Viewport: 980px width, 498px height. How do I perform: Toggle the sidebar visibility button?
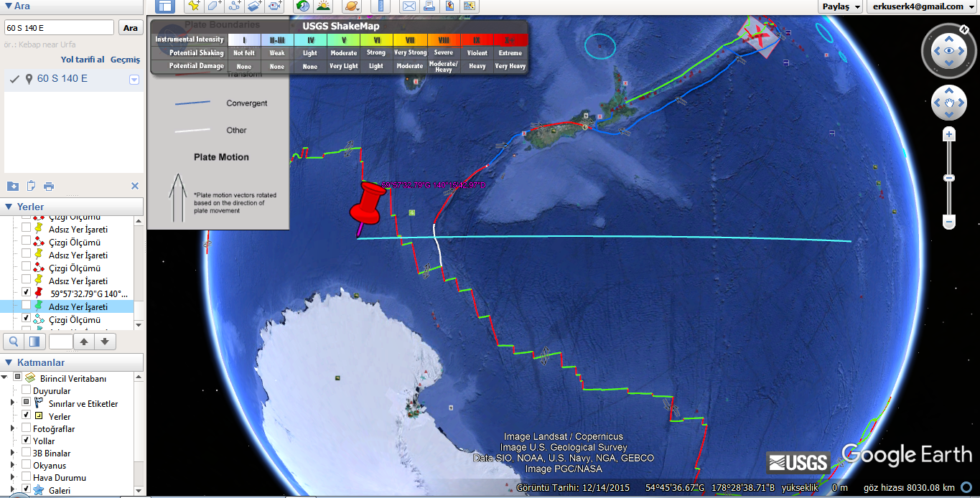[165, 6]
